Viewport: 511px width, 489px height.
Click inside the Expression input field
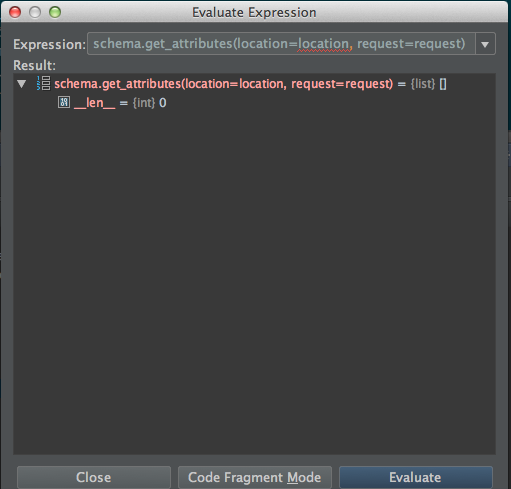click(x=281, y=44)
